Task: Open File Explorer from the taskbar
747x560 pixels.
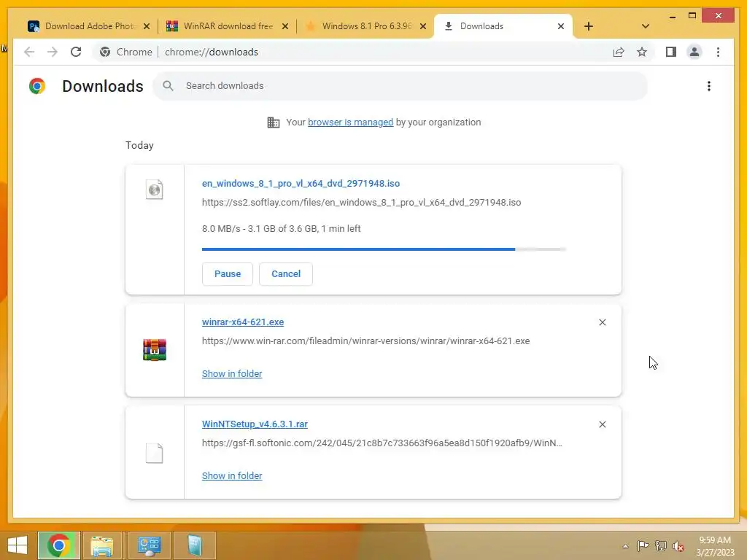Action: [x=102, y=545]
